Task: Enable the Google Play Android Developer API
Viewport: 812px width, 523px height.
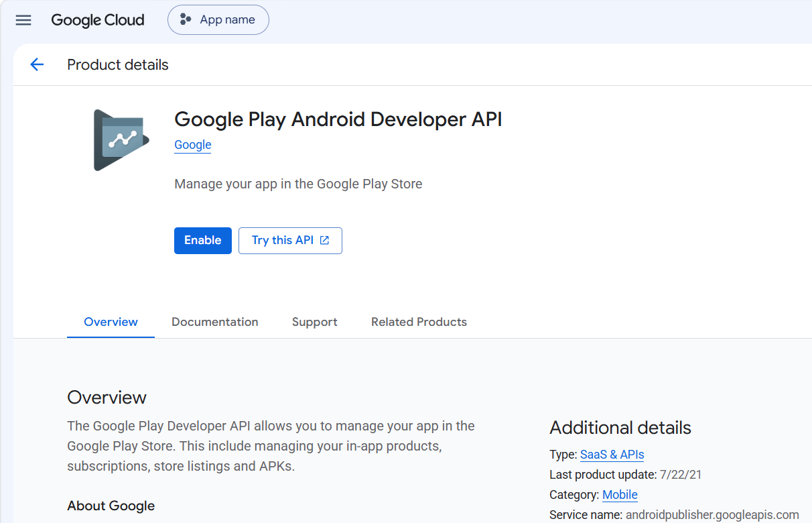Action: pos(203,241)
